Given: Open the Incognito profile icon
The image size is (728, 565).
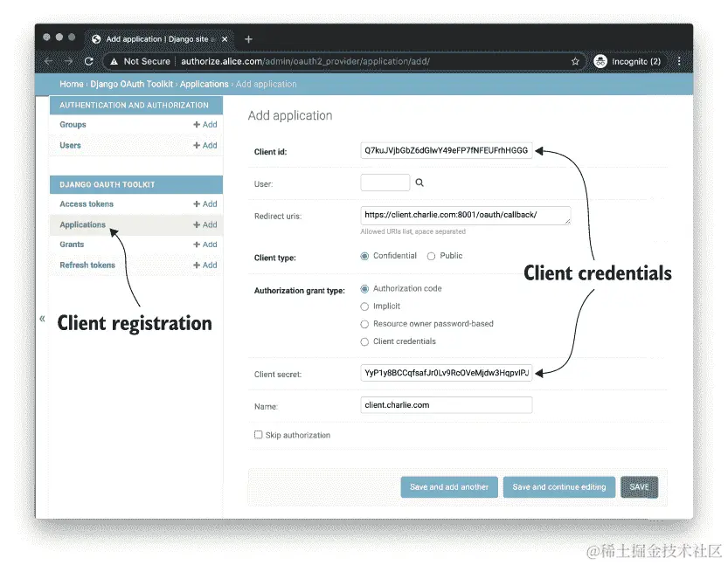Looking at the screenshot, I should coord(600,61).
